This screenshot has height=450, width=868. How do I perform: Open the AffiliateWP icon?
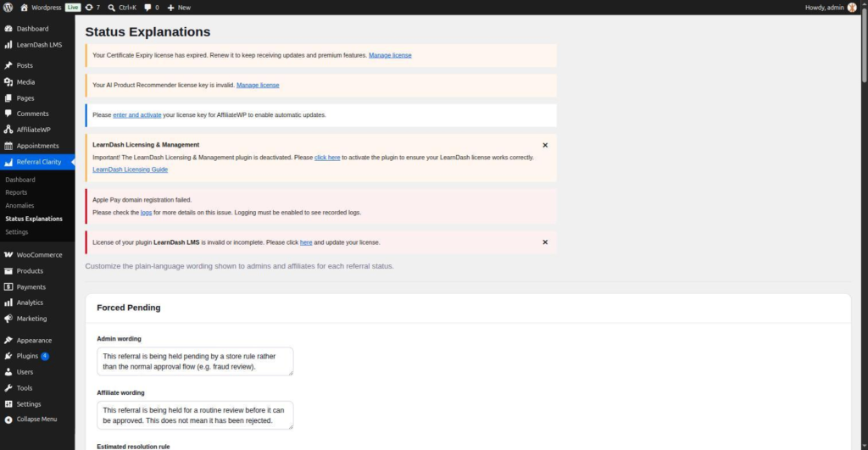pos(8,130)
